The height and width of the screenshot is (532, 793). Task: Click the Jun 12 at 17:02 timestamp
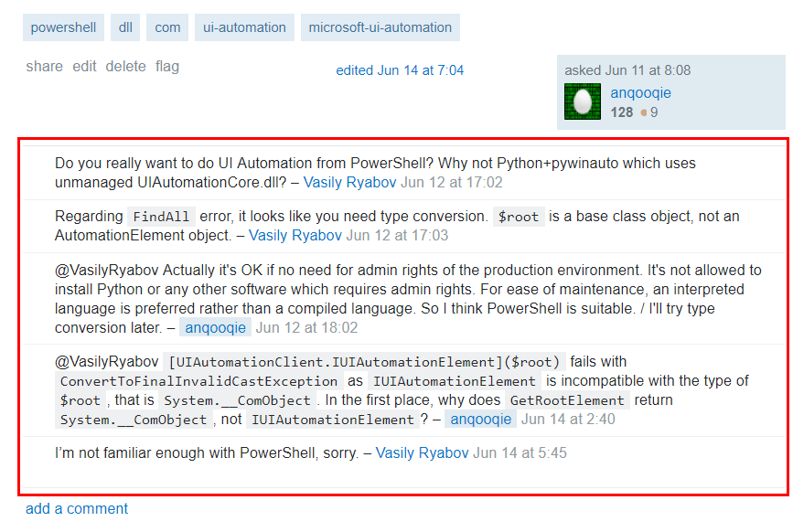pyautogui.click(x=452, y=182)
